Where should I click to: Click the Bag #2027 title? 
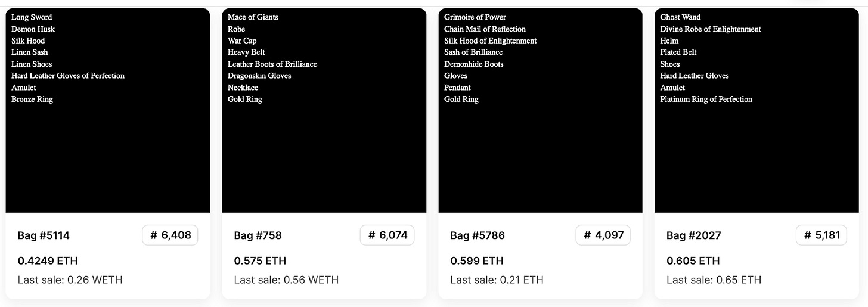tap(693, 235)
